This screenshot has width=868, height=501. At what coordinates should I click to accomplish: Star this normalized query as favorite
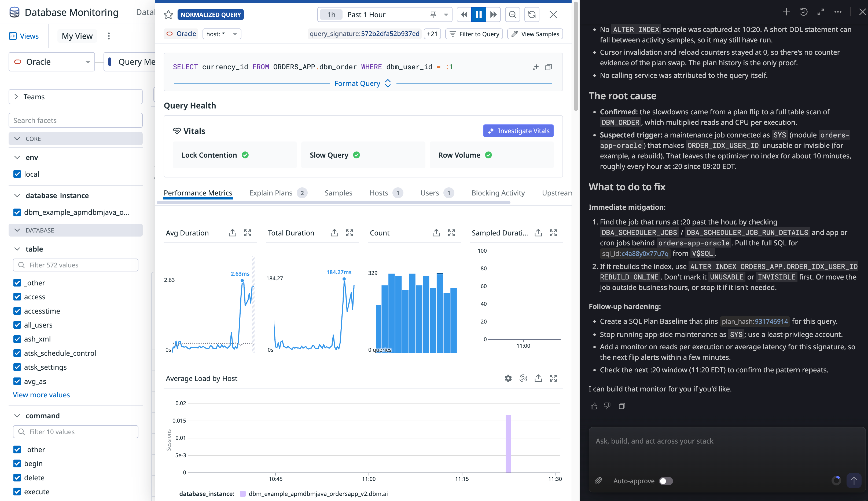pos(168,15)
